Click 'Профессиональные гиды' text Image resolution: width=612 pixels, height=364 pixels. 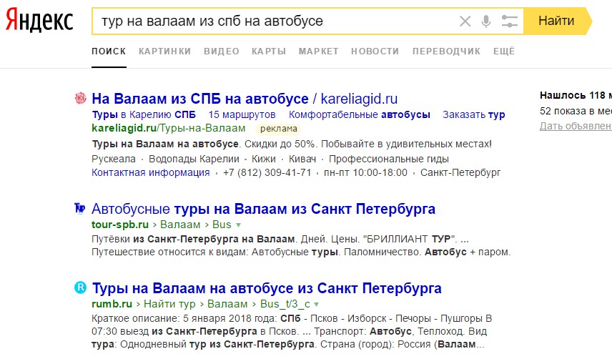click(389, 159)
